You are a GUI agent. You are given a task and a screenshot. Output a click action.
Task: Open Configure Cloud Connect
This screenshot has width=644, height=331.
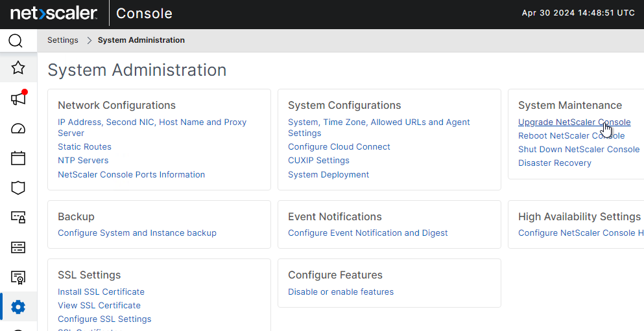coord(339,147)
